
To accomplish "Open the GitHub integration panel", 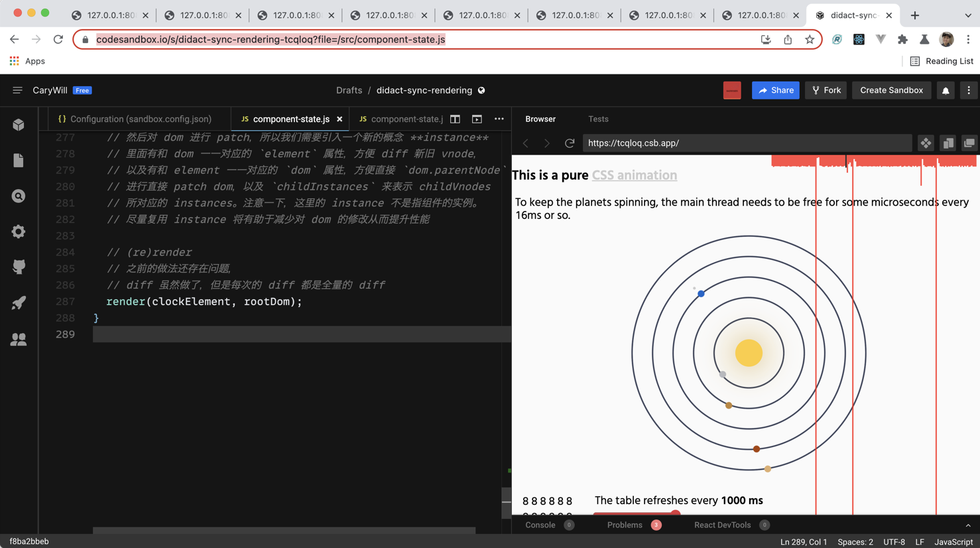I will click(x=19, y=267).
